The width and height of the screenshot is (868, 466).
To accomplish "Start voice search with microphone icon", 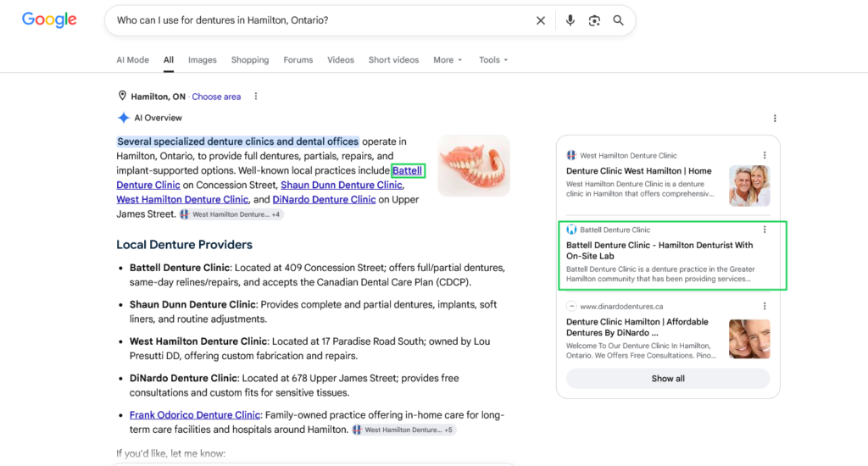I will click(x=570, y=20).
